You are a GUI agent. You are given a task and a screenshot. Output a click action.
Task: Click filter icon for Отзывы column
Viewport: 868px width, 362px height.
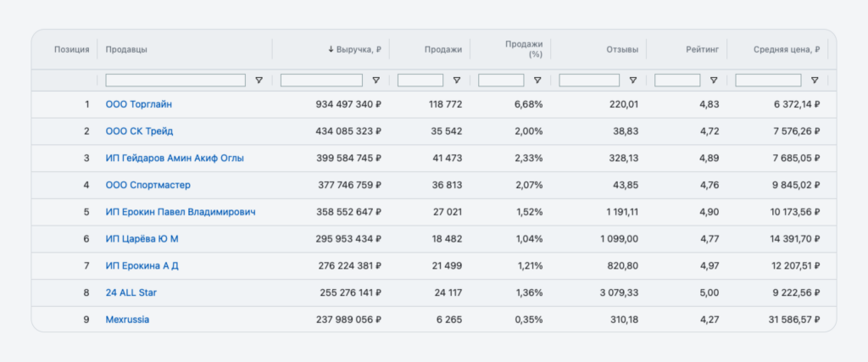point(633,81)
